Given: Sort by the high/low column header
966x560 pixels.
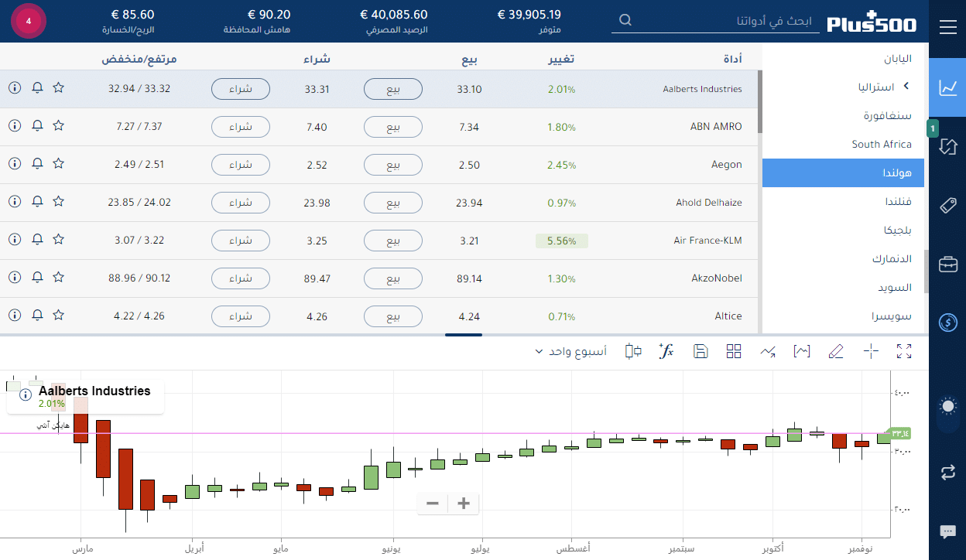Looking at the screenshot, I should [x=139, y=59].
